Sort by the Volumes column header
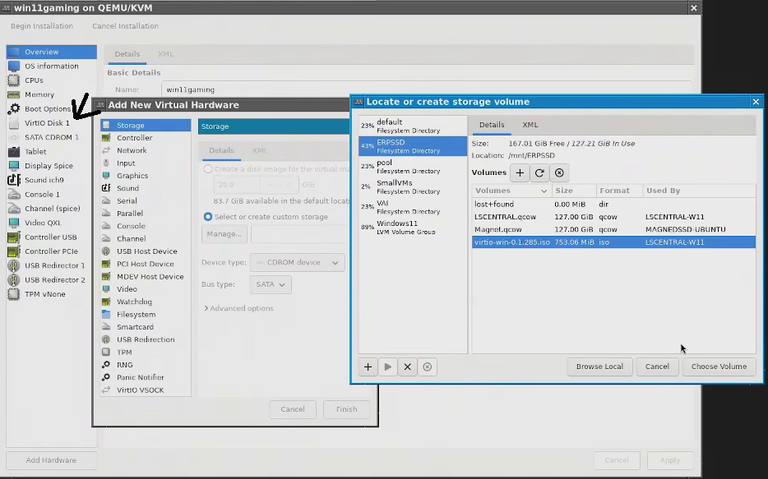This screenshot has height=479, width=768. 511,191
